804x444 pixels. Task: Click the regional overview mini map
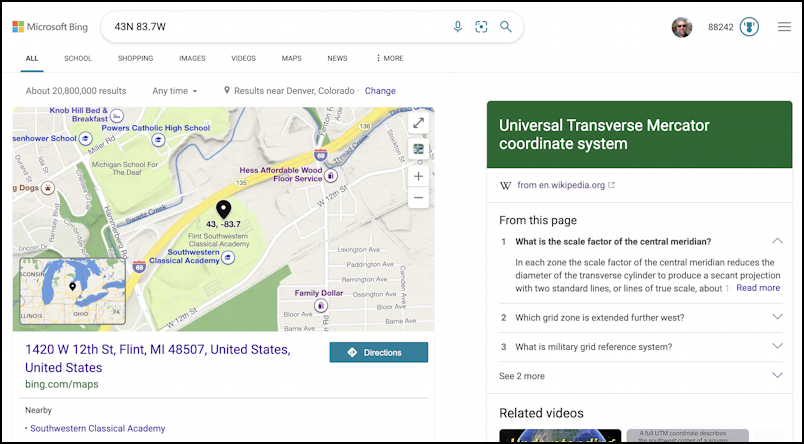point(72,291)
